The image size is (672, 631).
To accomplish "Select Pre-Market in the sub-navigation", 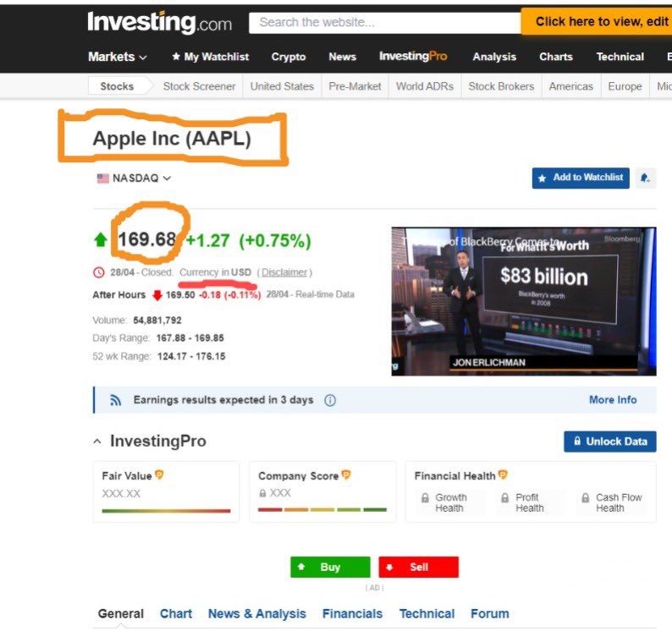I will pos(355,86).
